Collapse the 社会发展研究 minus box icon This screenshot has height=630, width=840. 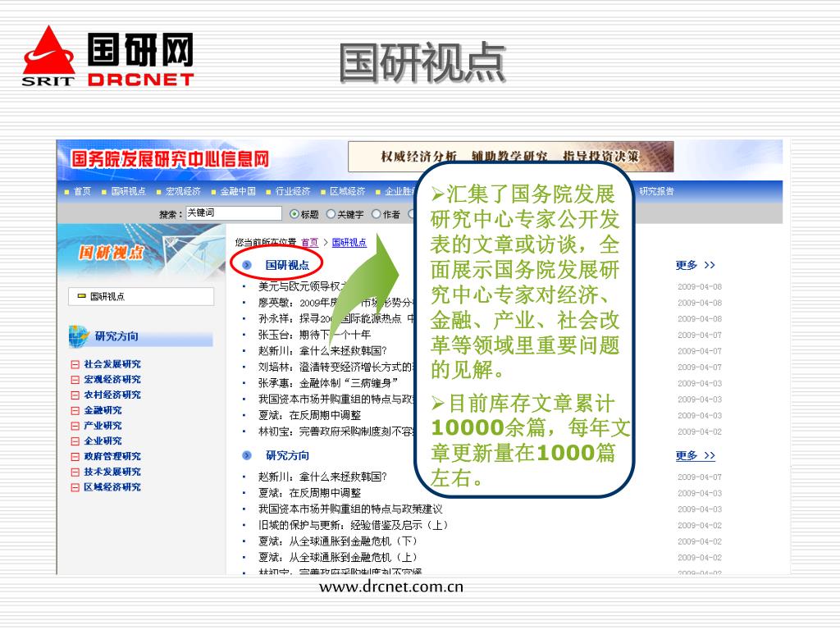[x=75, y=364]
